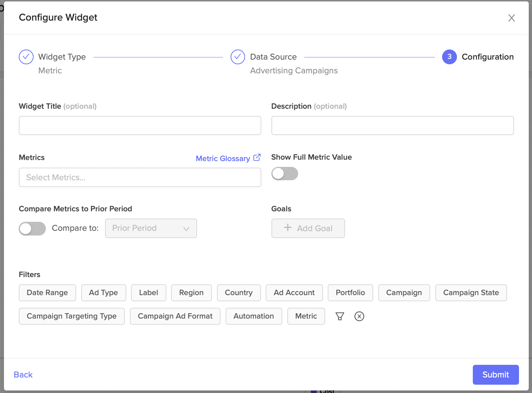The width and height of the screenshot is (532, 393).
Task: Enable Show Full Metric Value toggle
Action: tap(285, 174)
